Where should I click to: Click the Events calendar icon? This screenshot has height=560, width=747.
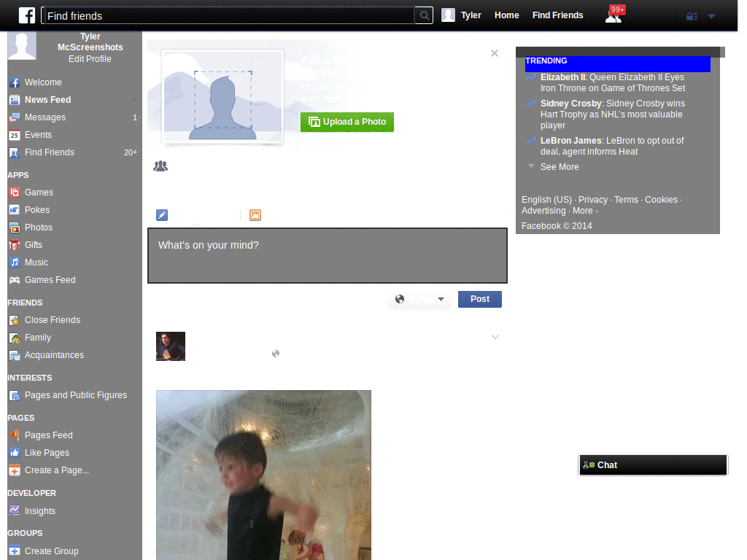15,135
